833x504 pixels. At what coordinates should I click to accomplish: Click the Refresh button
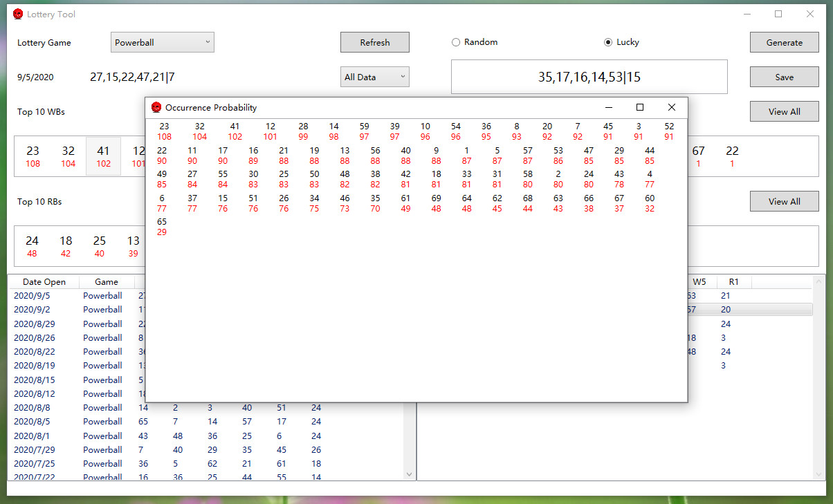(375, 42)
